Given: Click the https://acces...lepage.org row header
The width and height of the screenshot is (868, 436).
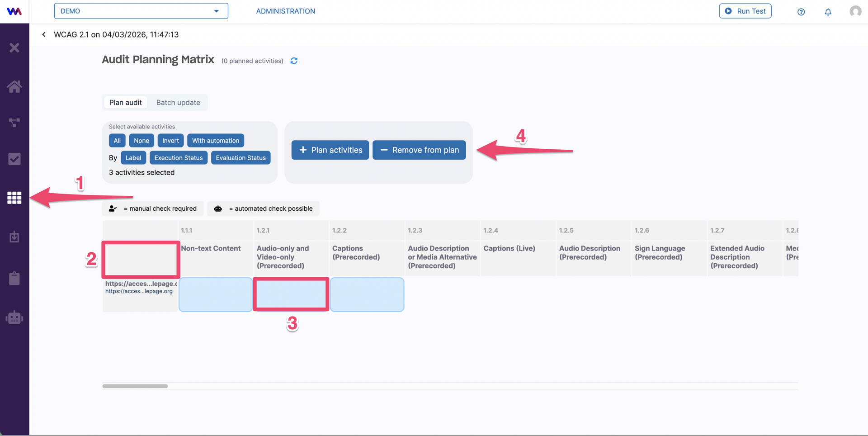Looking at the screenshot, I should click(x=141, y=294).
